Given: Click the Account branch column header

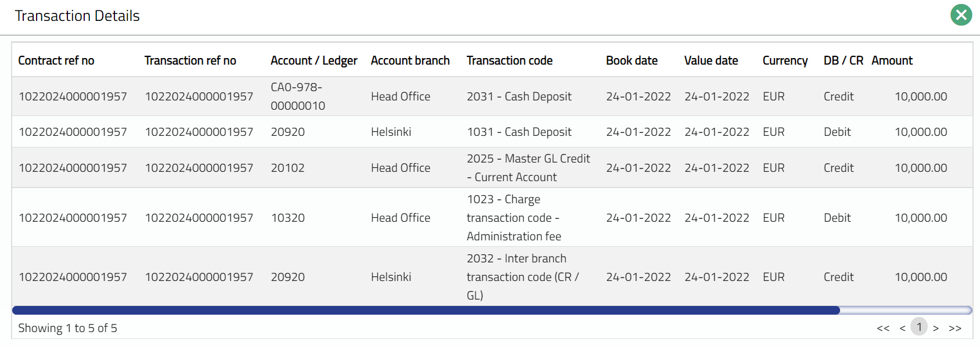Looking at the screenshot, I should (x=410, y=60).
